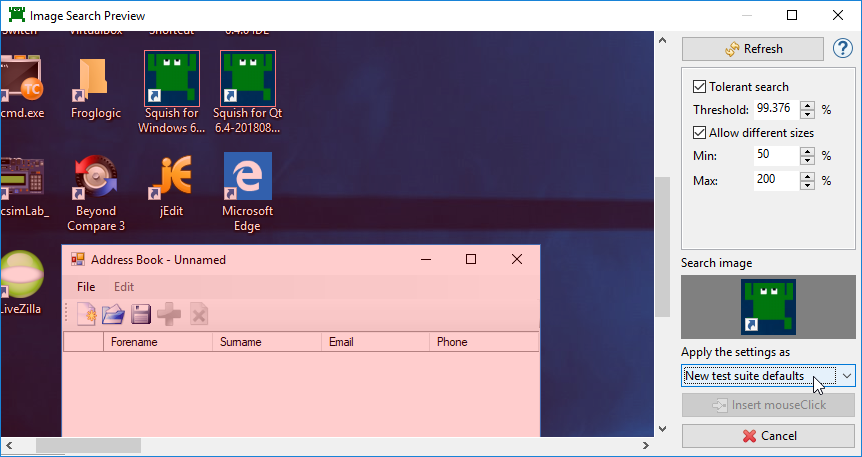The width and height of the screenshot is (862, 457).
Task: Click the horizontal scrollbar thumb
Action: [89, 444]
